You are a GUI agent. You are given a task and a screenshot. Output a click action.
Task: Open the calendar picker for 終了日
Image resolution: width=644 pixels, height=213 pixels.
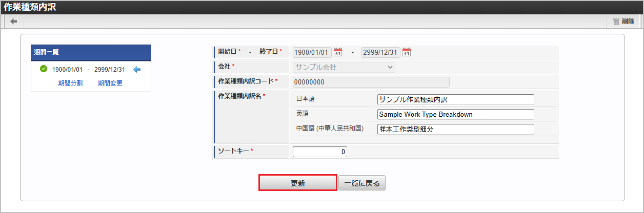point(407,52)
